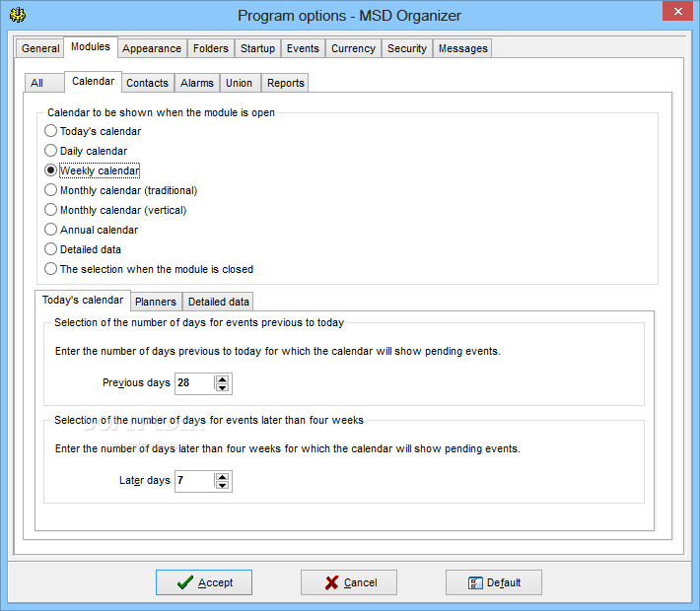Open the Folders tab

coord(211,48)
